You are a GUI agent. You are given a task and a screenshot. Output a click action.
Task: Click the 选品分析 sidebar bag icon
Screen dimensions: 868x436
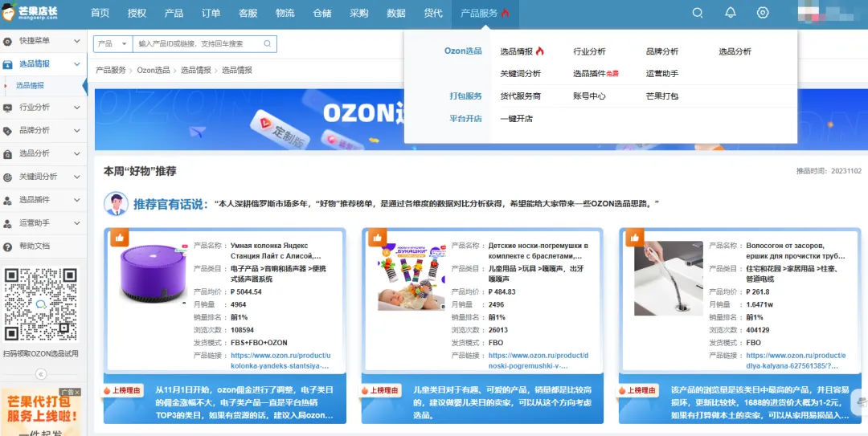click(8, 153)
